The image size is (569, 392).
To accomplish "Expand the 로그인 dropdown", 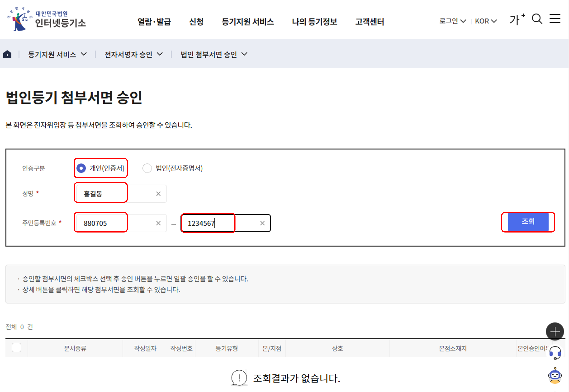I will (x=452, y=21).
